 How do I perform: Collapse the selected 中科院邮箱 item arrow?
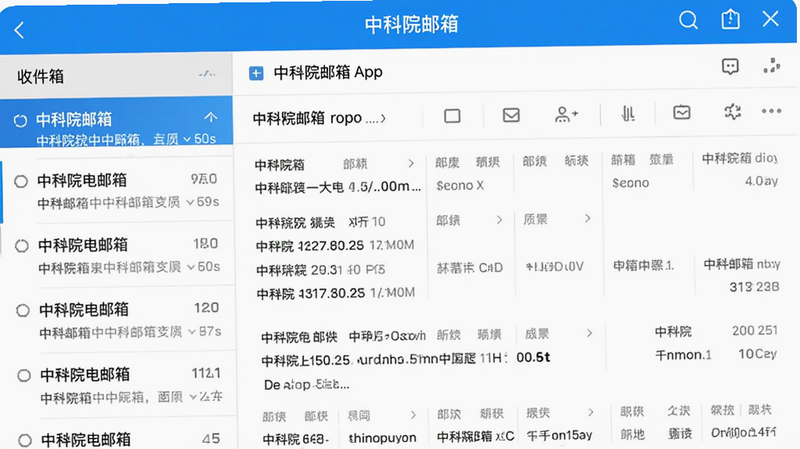[x=211, y=117]
